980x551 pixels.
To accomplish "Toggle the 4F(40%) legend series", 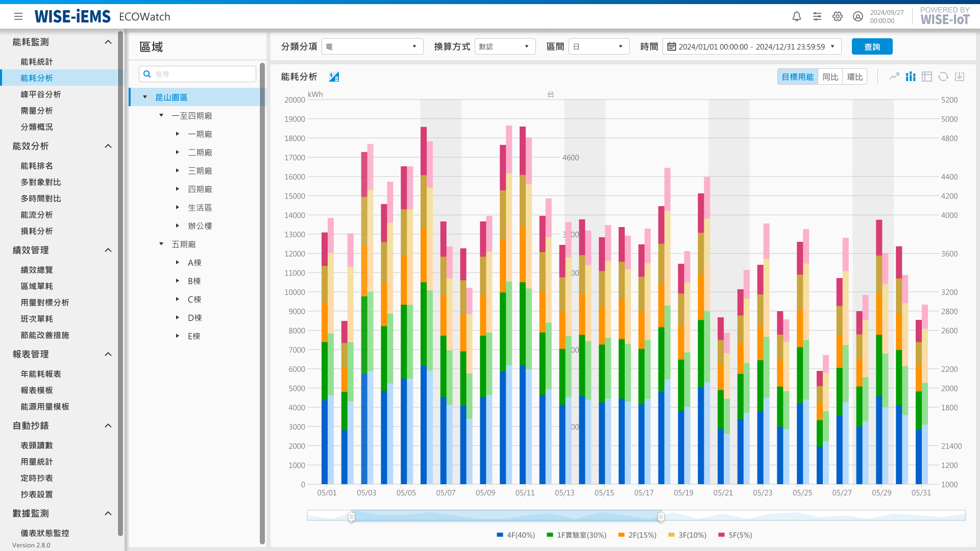I will pyautogui.click(x=516, y=535).
